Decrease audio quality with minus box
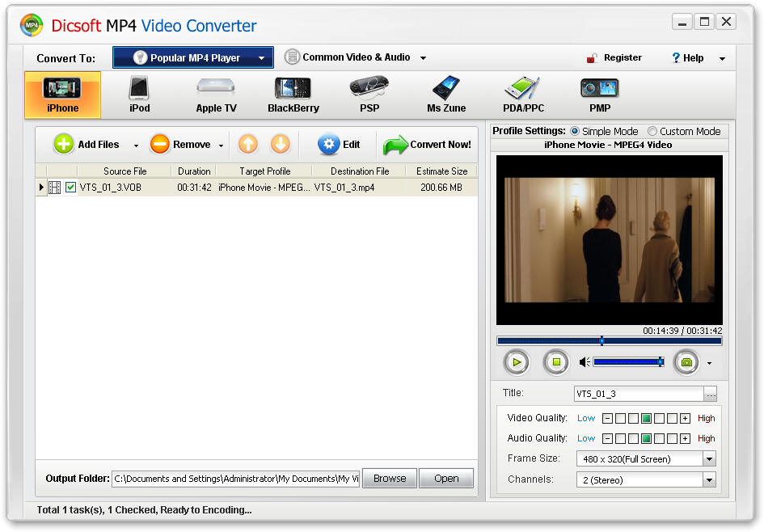Viewport: 764px width, 532px height. point(607,439)
